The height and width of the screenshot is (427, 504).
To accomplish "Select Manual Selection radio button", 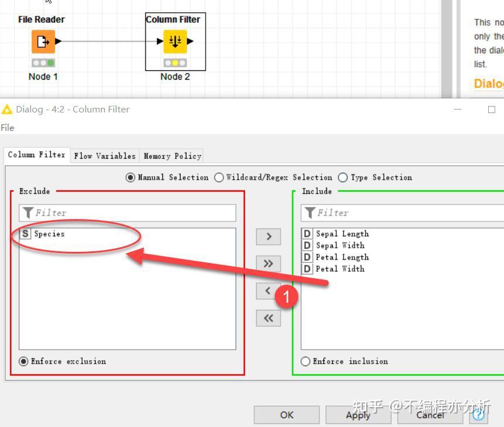I will click(130, 177).
